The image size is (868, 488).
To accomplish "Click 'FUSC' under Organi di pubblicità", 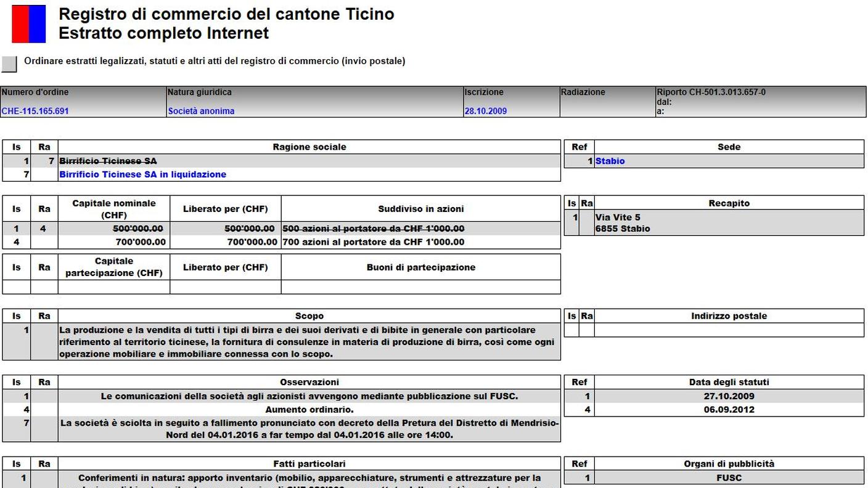I will tap(729, 478).
